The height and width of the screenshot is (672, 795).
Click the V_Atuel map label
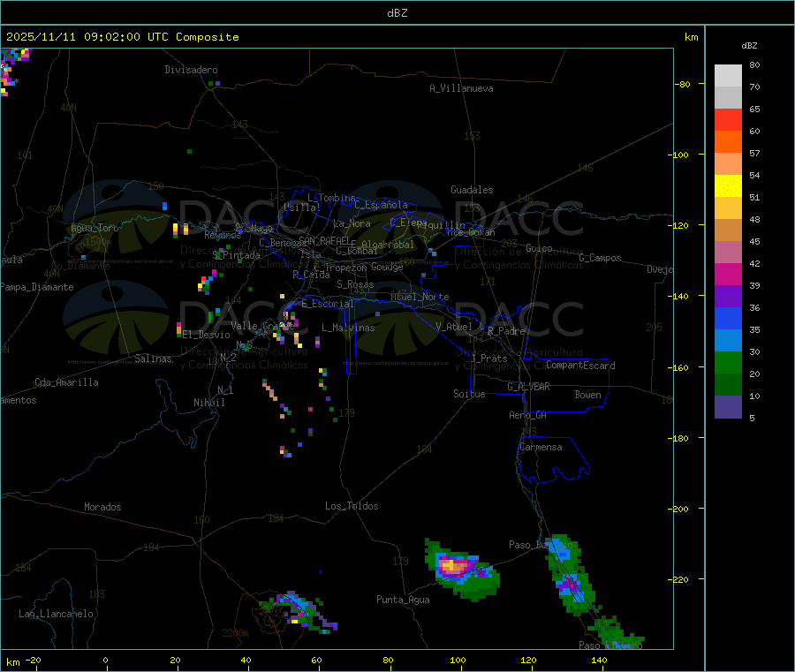pos(454,327)
